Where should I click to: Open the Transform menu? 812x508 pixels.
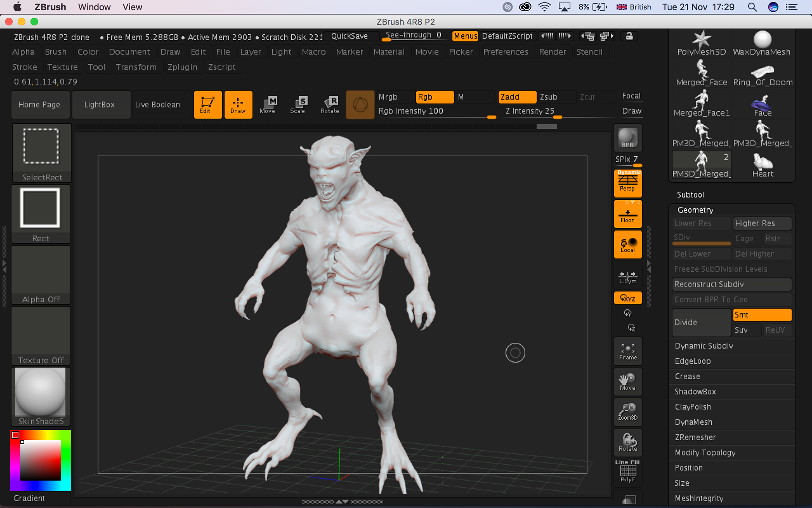(x=136, y=67)
